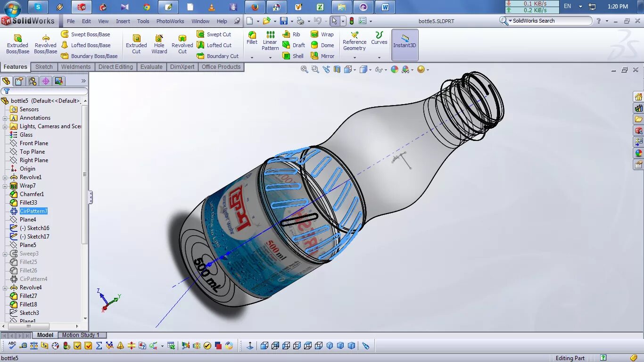Image resolution: width=644 pixels, height=362 pixels.
Task: Run the spell checker icon in bottom toolbar
Action: click(13, 346)
